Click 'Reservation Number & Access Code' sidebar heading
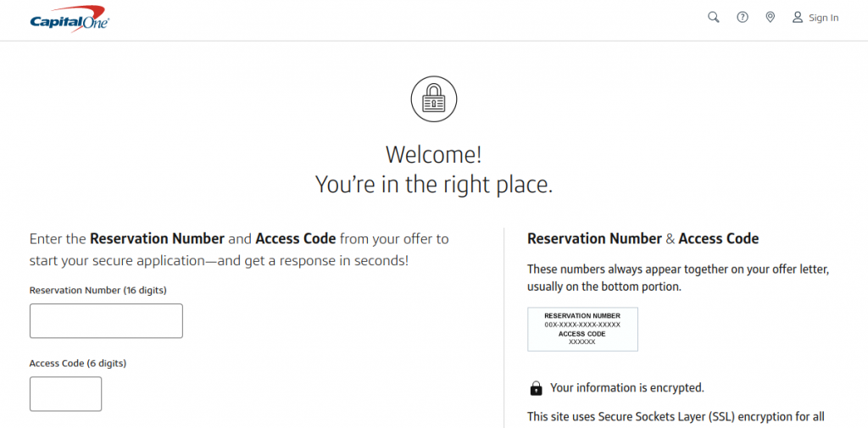The height and width of the screenshot is (428, 868). click(643, 239)
